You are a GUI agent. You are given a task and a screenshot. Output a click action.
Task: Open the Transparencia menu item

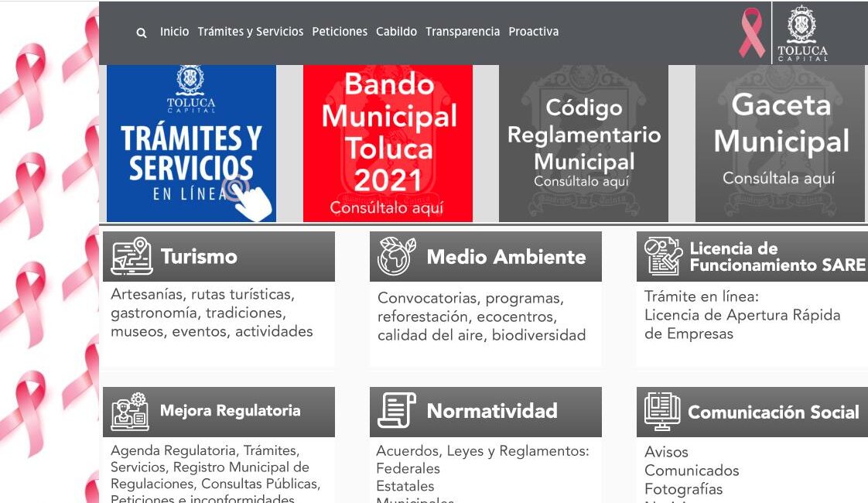tap(462, 32)
